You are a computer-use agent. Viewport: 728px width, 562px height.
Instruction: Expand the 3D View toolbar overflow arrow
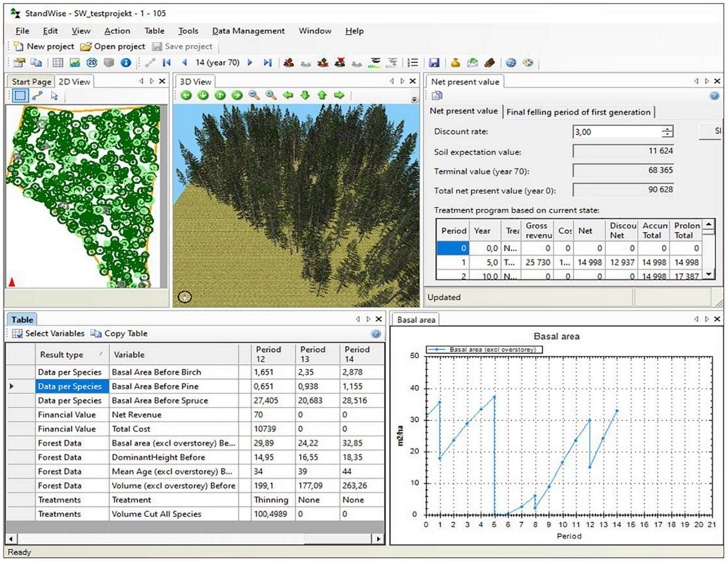414,99
